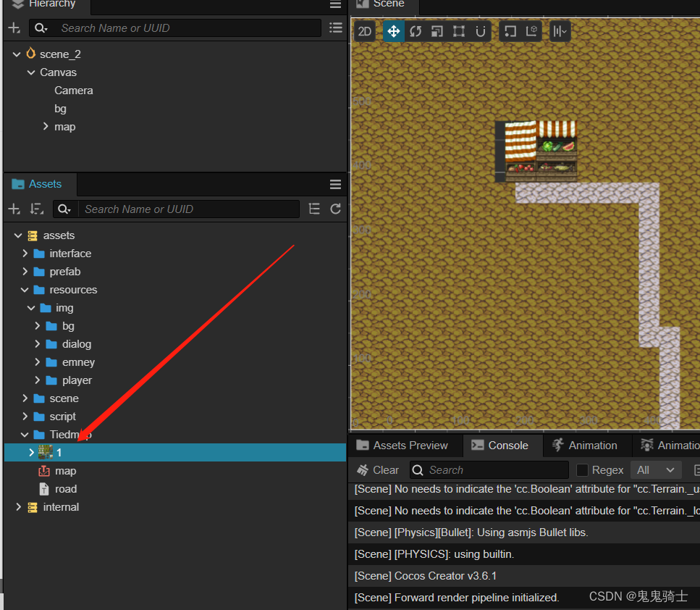Select the script folder

(62, 417)
